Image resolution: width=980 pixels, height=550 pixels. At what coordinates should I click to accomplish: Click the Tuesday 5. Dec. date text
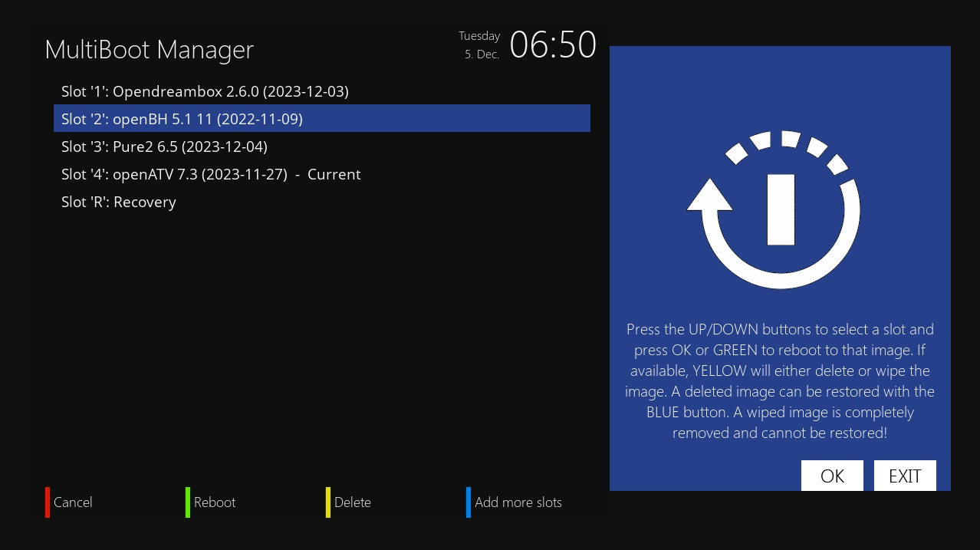tap(480, 45)
